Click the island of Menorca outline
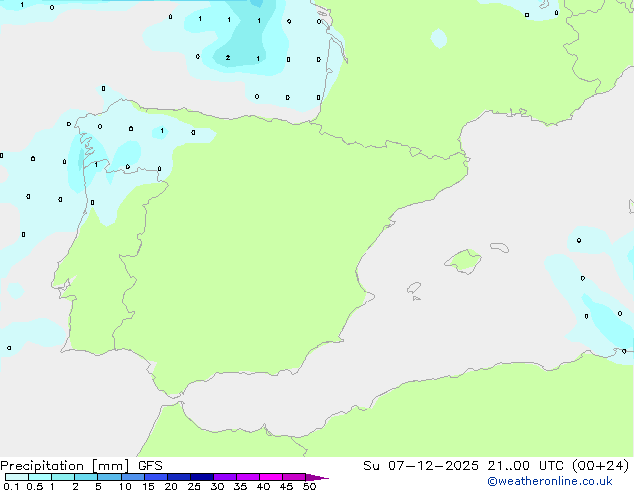 point(499,247)
